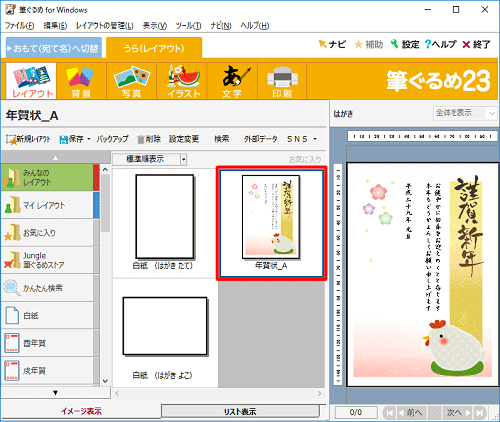Select 戌年賀 category

click(50, 370)
